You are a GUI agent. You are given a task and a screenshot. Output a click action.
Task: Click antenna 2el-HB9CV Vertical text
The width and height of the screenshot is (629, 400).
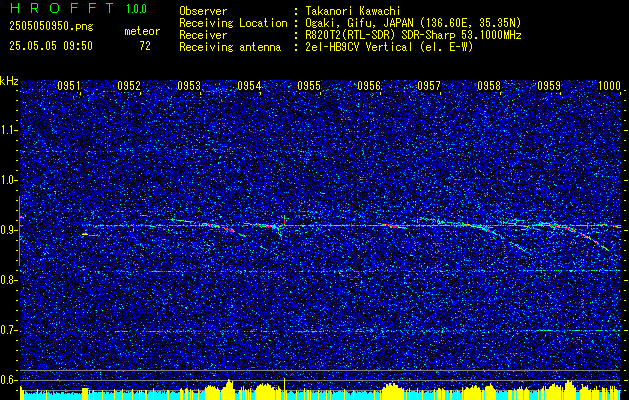(389, 47)
